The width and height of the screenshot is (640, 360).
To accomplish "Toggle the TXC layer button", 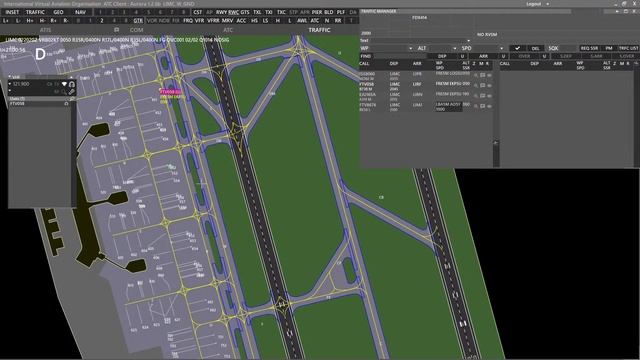I will click(281, 12).
